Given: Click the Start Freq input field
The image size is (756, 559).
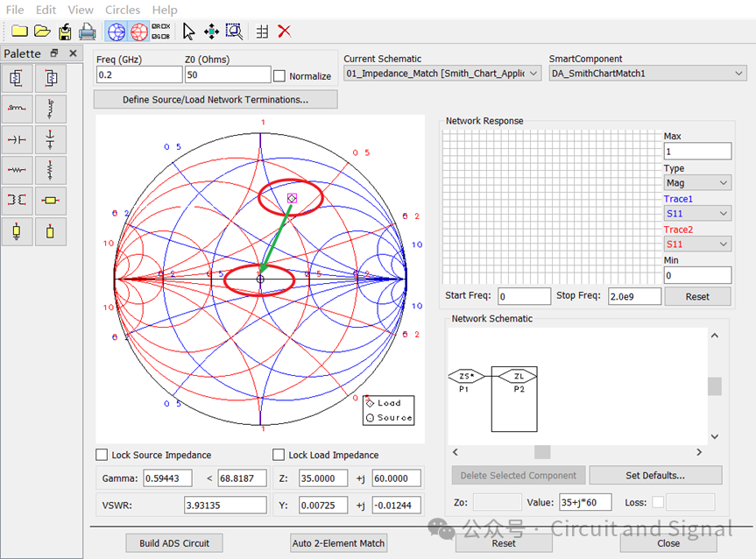Looking at the screenshot, I should click(524, 296).
